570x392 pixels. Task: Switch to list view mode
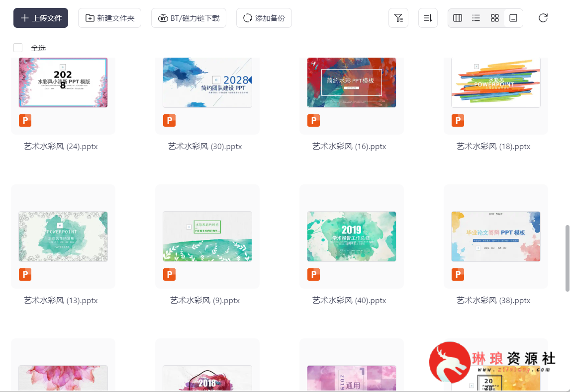pos(476,18)
